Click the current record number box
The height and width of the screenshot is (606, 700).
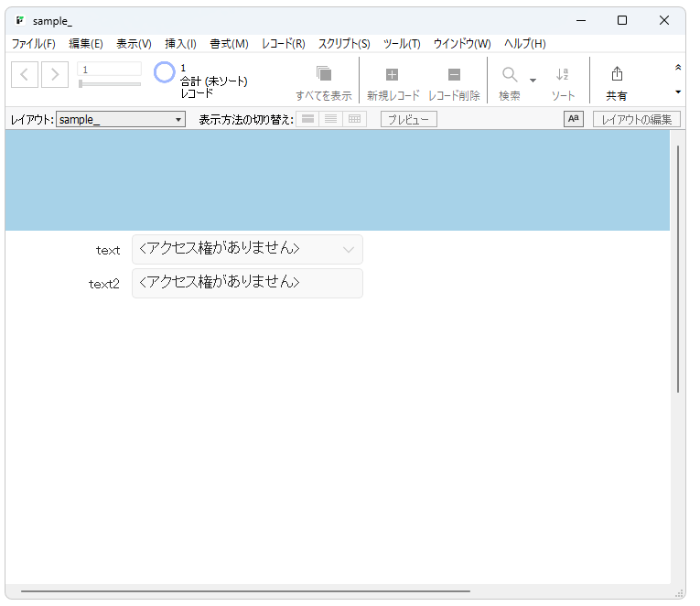coord(110,70)
